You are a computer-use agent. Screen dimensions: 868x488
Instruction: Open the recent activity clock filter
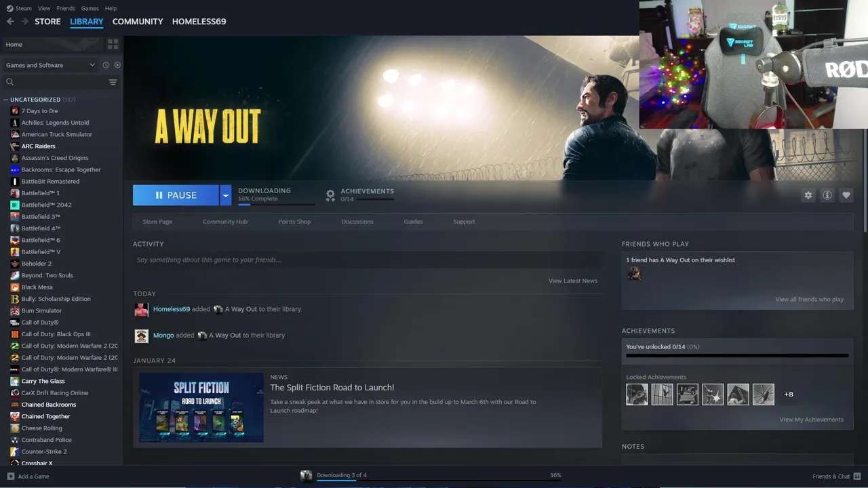[106, 65]
